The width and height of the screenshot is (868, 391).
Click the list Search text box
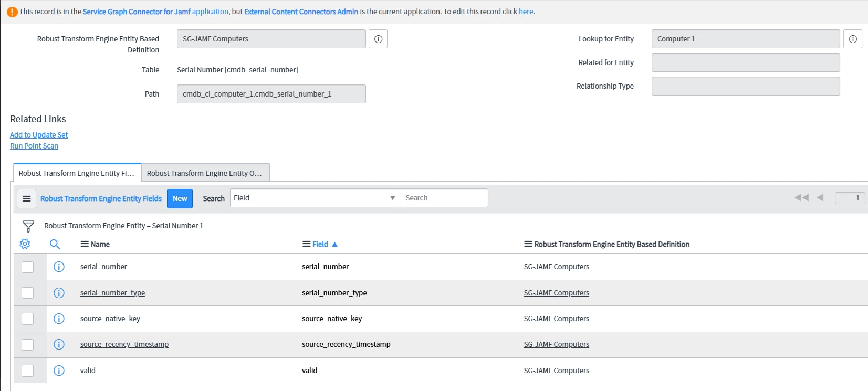coord(444,198)
